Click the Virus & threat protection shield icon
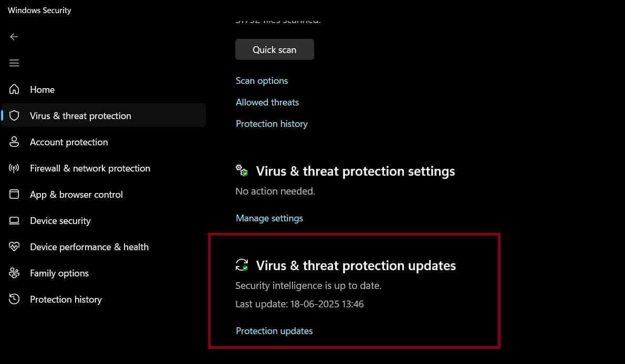The image size is (625, 364). click(14, 115)
